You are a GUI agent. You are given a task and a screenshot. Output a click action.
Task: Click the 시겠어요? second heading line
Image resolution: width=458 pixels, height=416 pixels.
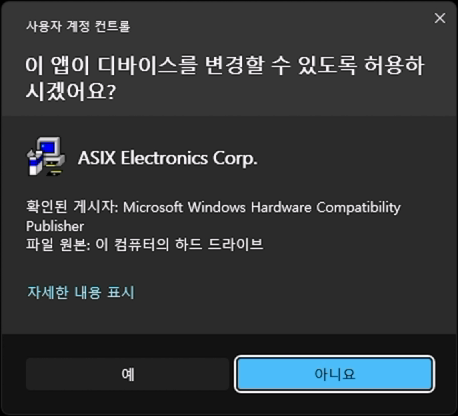(71, 91)
